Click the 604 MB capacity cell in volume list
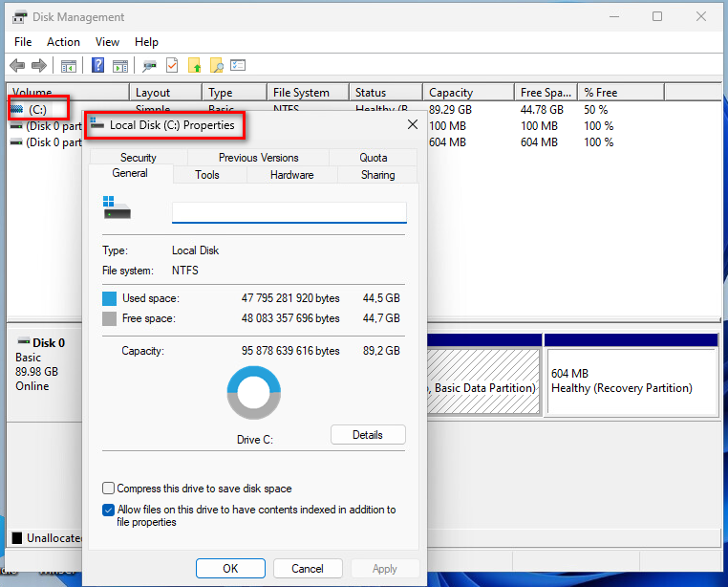Viewport: 728px width, 587px height. pyautogui.click(x=447, y=142)
